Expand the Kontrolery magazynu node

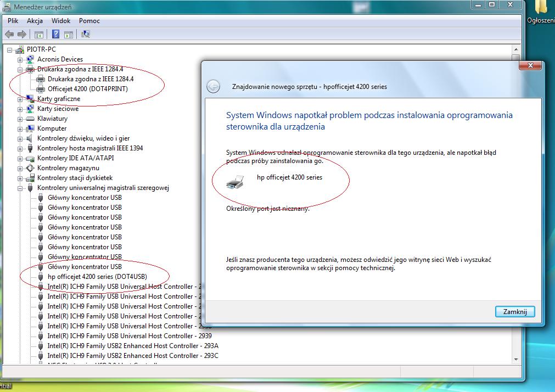[x=20, y=169]
